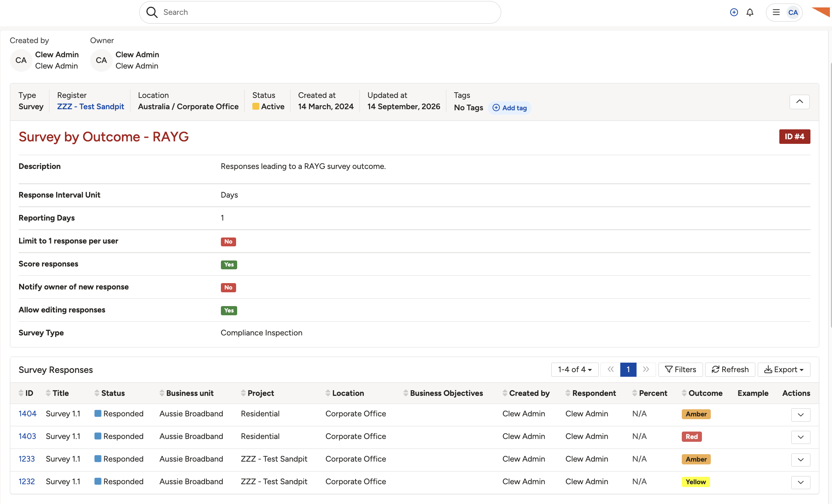Image resolution: width=832 pixels, height=504 pixels.
Task: Open the 1-4 of 4 page size dropdown
Action: pos(575,370)
